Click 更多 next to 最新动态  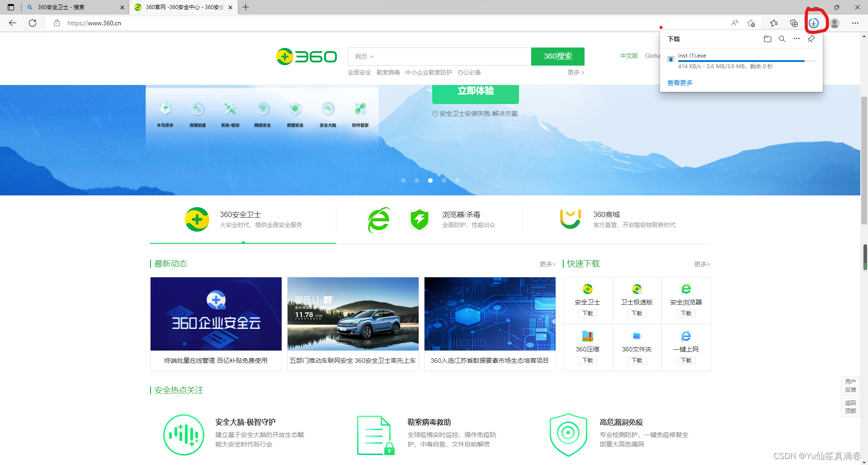coord(547,264)
